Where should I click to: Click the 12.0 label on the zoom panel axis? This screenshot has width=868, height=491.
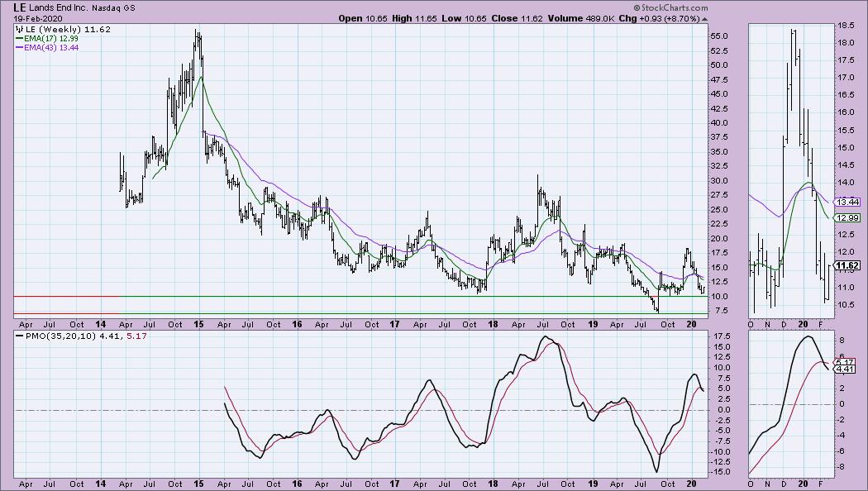(846, 252)
